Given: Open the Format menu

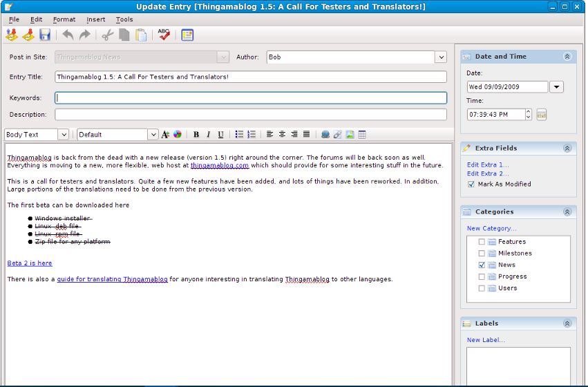Looking at the screenshot, I should pyautogui.click(x=64, y=19).
